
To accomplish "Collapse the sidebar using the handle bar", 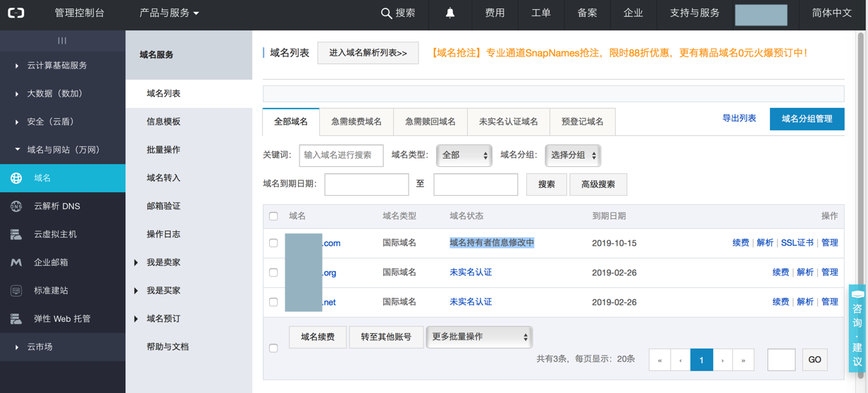I will (62, 41).
